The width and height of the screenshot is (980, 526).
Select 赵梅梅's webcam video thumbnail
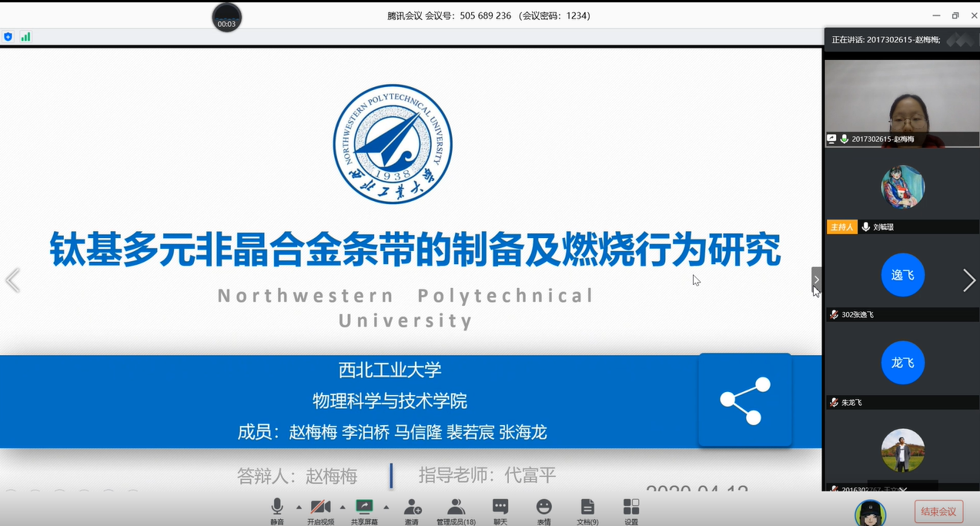(x=901, y=102)
